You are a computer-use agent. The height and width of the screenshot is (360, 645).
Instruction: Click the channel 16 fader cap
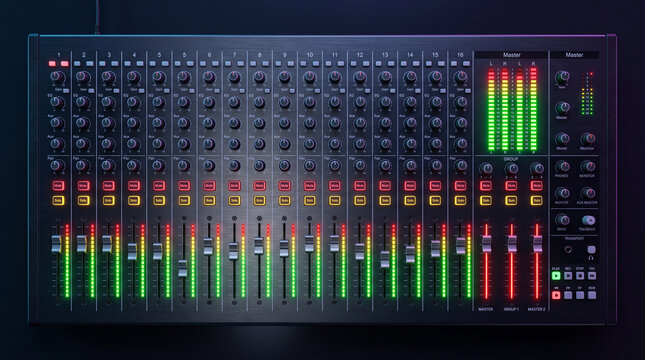click(461, 246)
